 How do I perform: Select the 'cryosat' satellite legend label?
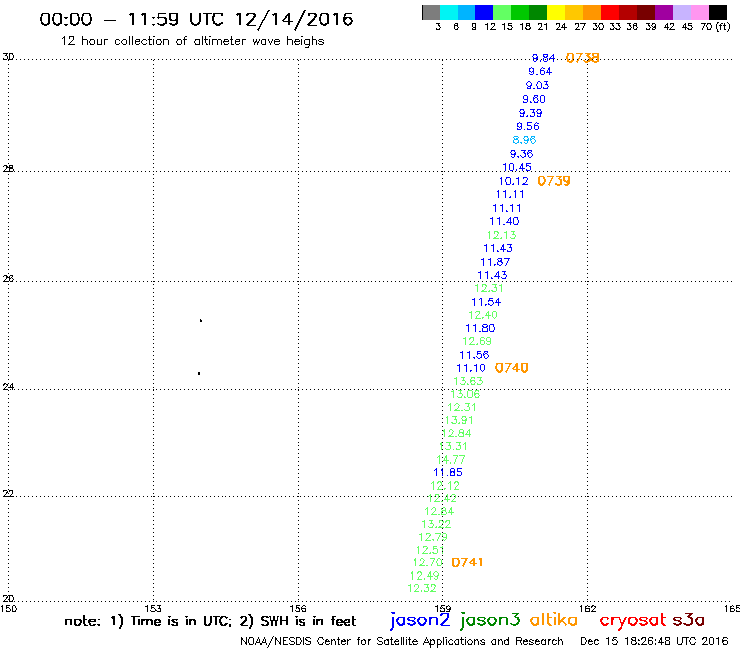pos(633,620)
